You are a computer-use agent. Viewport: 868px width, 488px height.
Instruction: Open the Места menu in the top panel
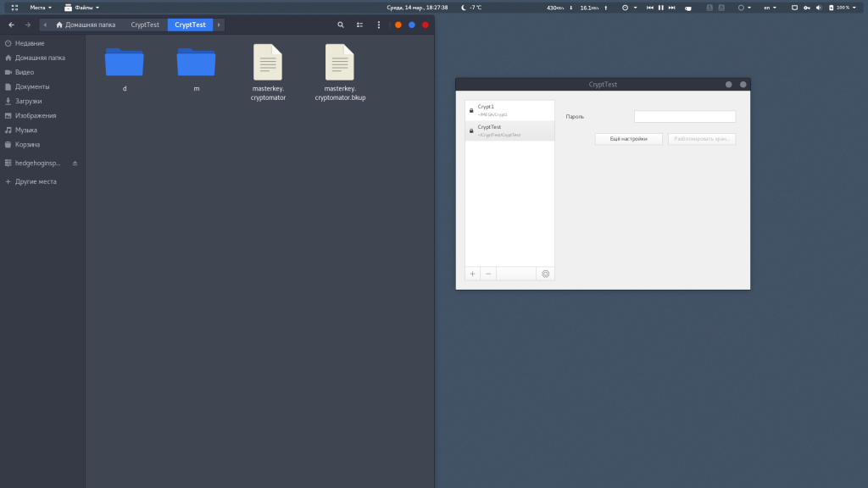tap(41, 8)
